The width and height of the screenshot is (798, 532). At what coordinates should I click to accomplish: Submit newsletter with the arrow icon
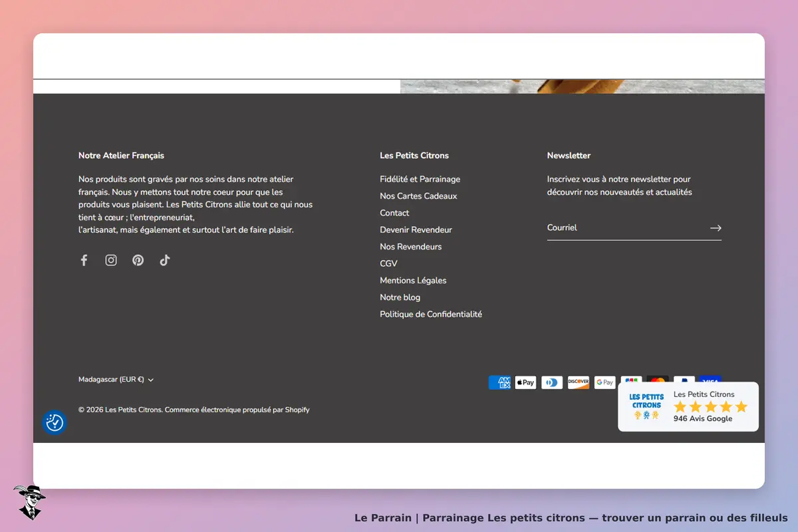click(x=716, y=228)
